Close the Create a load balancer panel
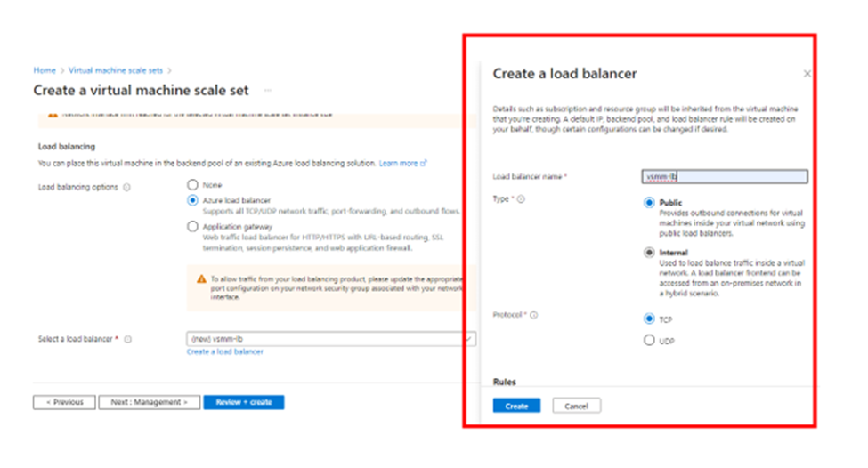The width and height of the screenshot is (868, 468). tap(807, 74)
